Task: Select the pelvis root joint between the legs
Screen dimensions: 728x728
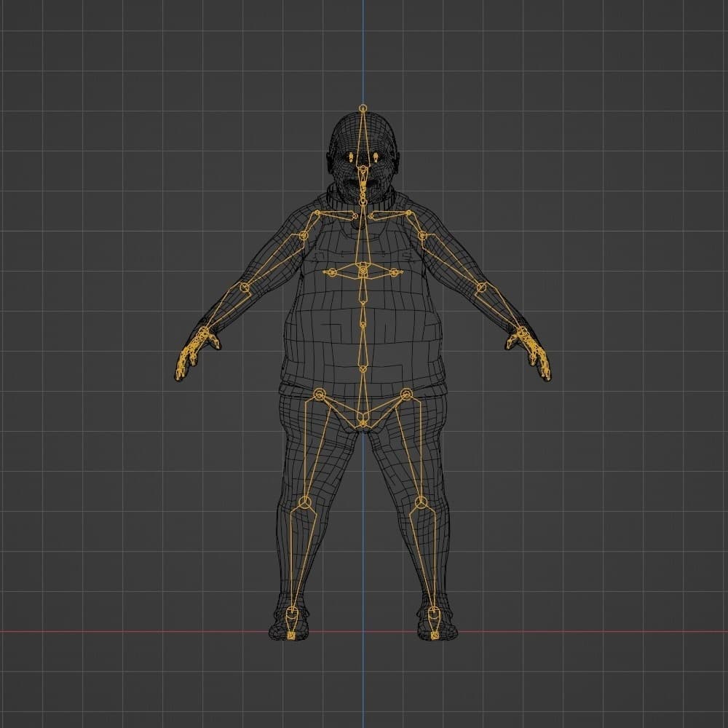Action: coord(363,424)
